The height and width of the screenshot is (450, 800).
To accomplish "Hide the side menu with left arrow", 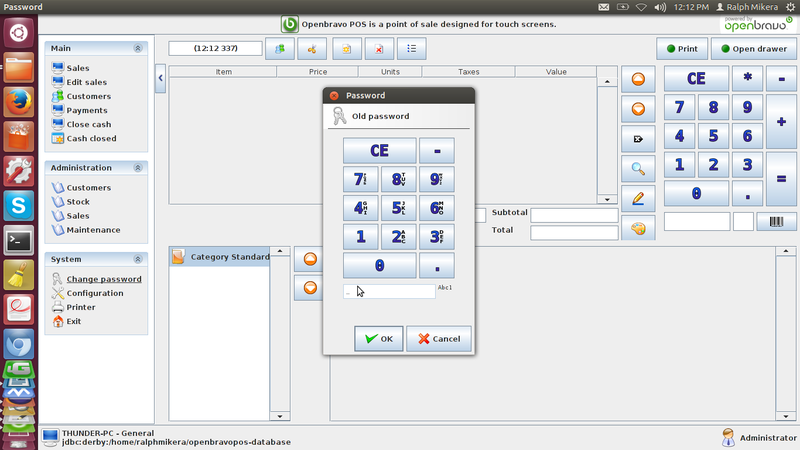I will click(160, 78).
